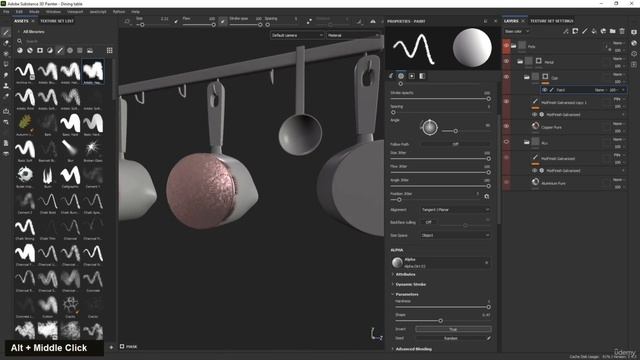Add smart material icon in Layers toolbar
The image size is (640, 360).
point(603,31)
